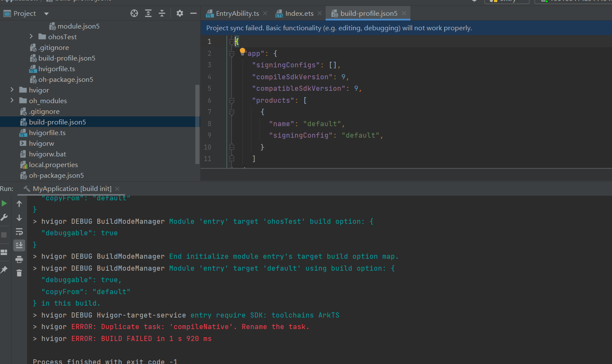
Task: Click the wrench edit configuration icon
Action: [4, 217]
